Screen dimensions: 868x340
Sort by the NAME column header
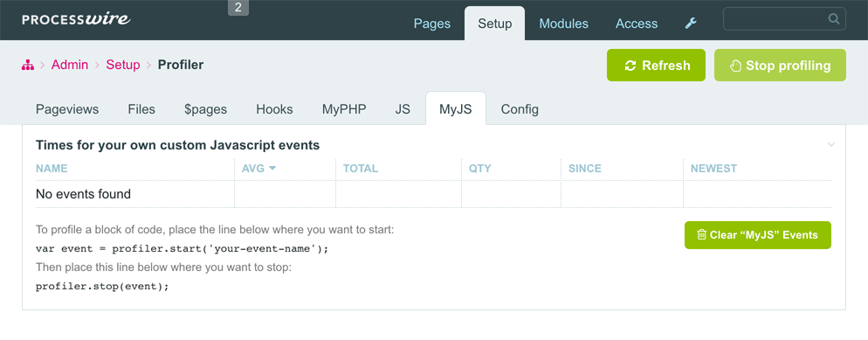point(52,169)
